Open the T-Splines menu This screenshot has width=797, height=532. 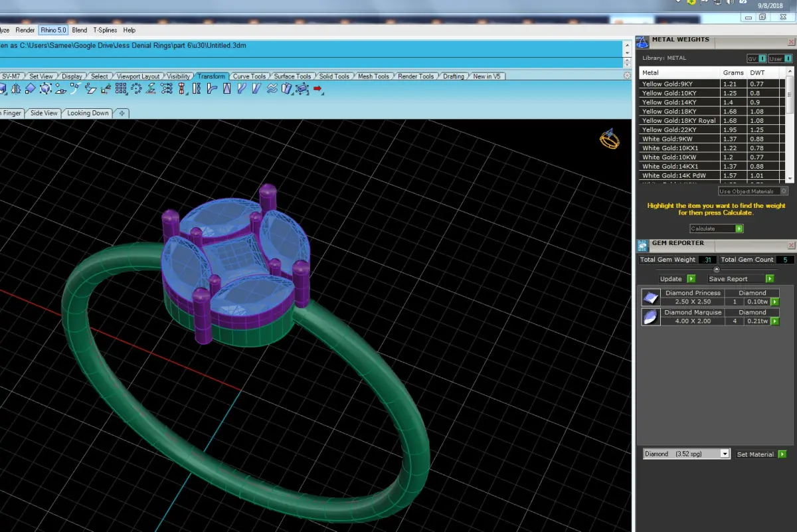tap(105, 30)
